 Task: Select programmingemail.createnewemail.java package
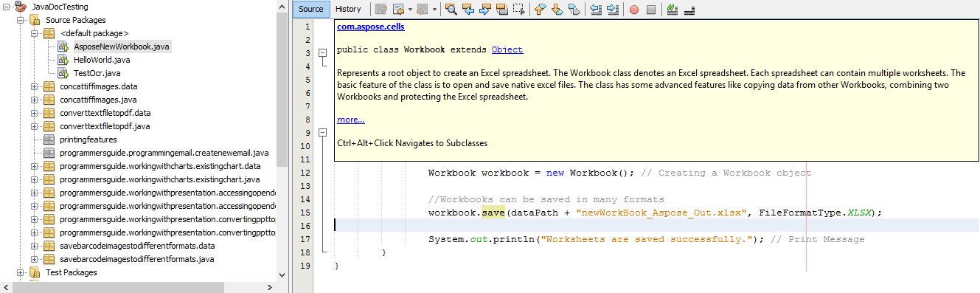click(164, 153)
